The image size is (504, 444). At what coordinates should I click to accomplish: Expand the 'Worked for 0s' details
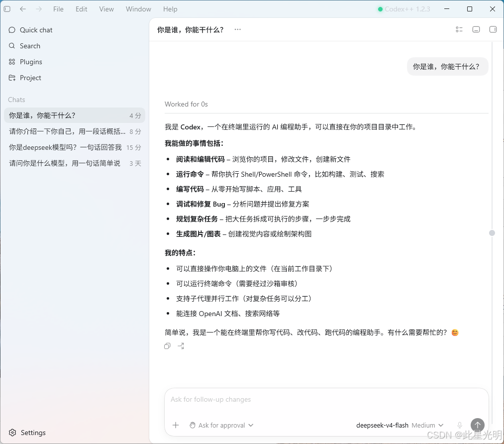[186, 104]
